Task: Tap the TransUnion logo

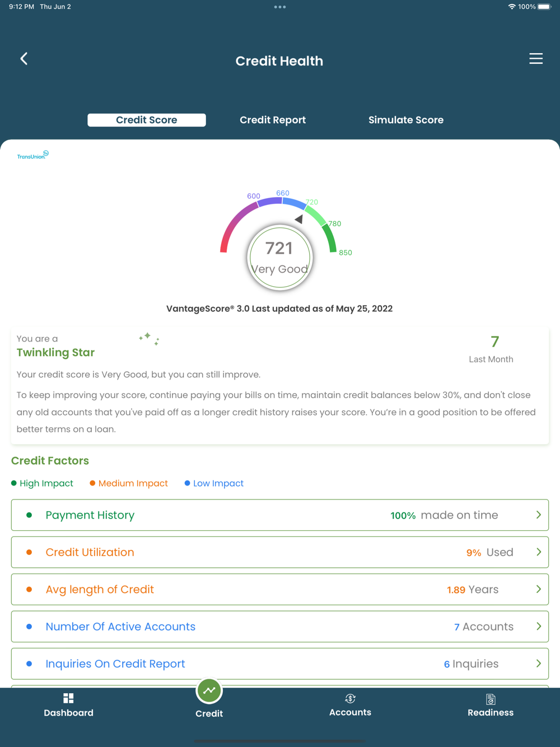Action: point(32,155)
